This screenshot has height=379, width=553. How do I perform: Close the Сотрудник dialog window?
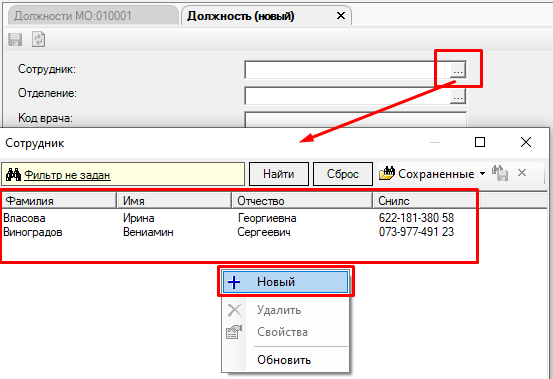click(526, 142)
